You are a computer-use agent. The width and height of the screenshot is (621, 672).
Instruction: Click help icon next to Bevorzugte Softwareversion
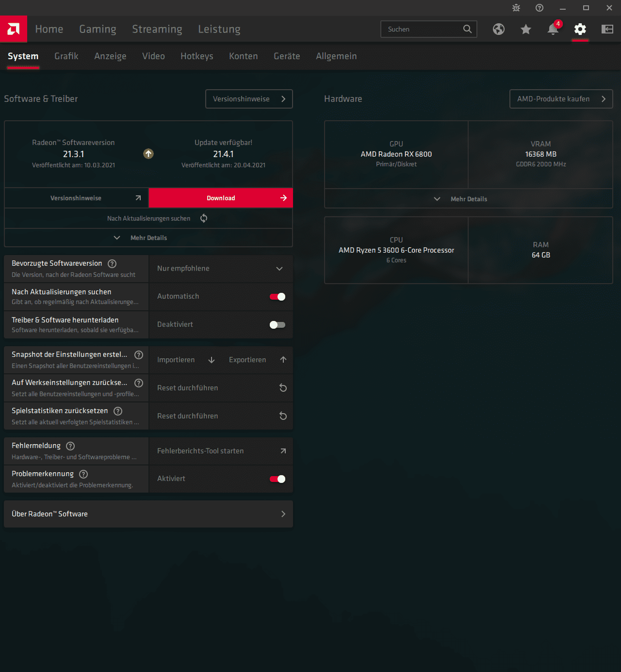click(112, 264)
